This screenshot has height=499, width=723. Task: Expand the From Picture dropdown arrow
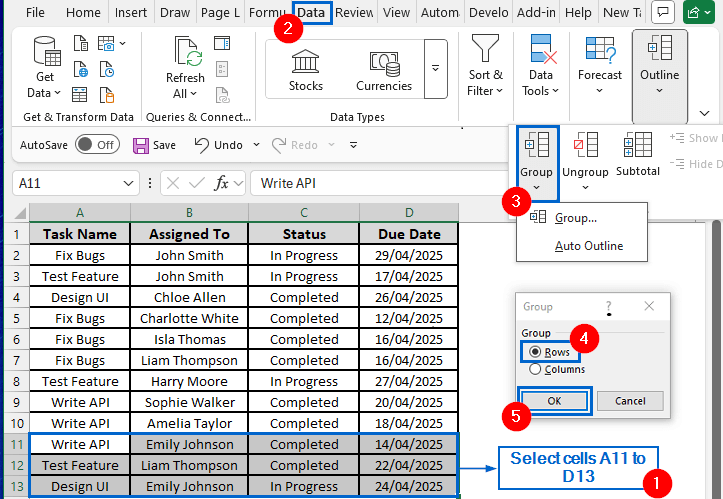[x=122, y=43]
